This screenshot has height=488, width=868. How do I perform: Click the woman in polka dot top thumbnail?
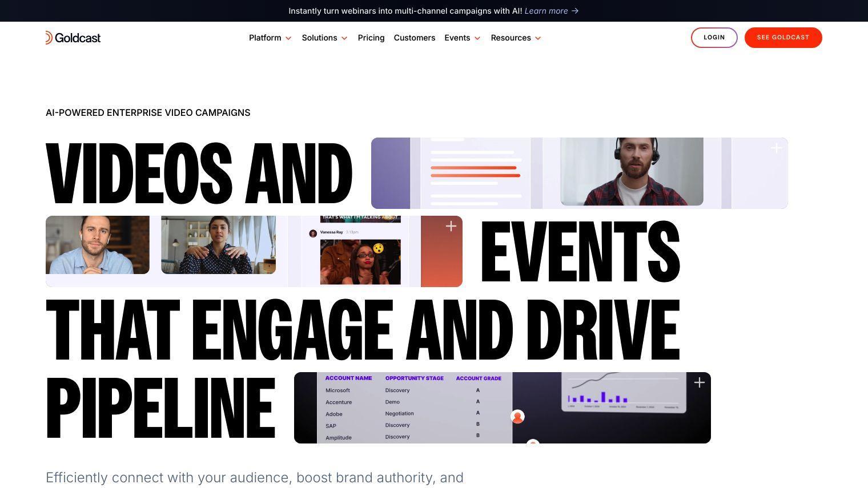[x=218, y=245]
